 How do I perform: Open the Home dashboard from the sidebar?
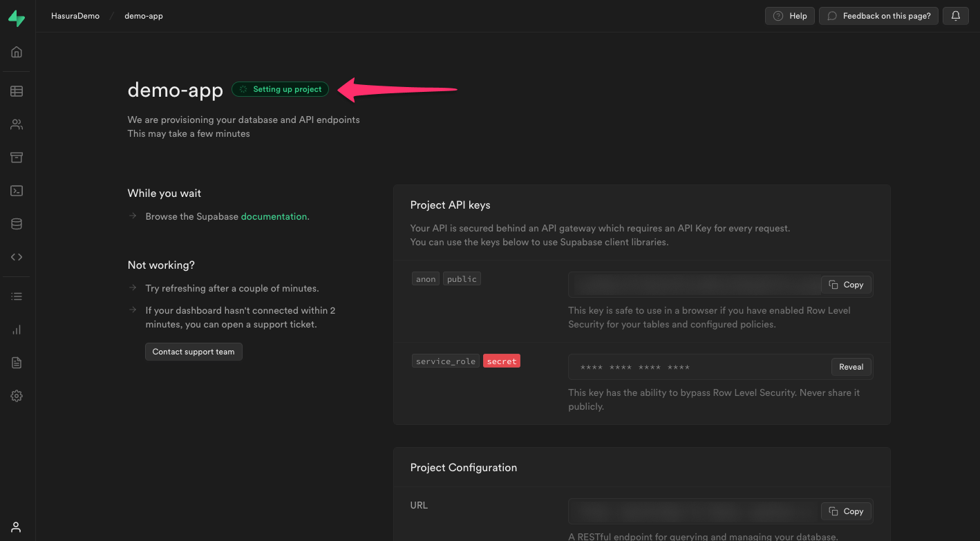(16, 51)
